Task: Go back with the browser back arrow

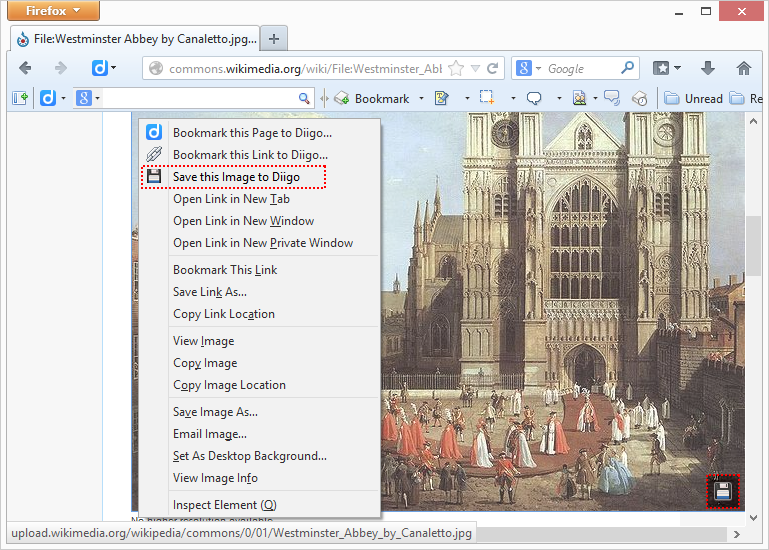Action: [25, 68]
